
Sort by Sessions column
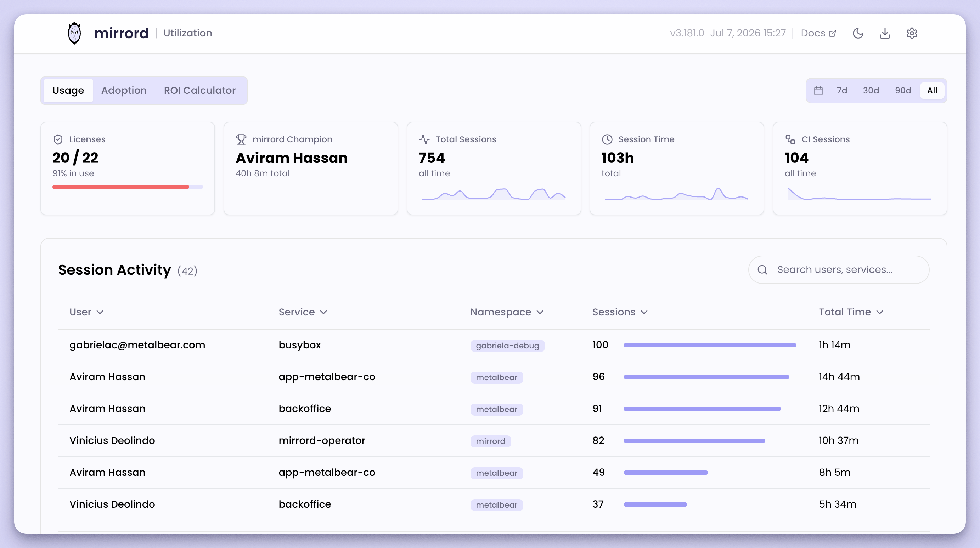pos(620,312)
